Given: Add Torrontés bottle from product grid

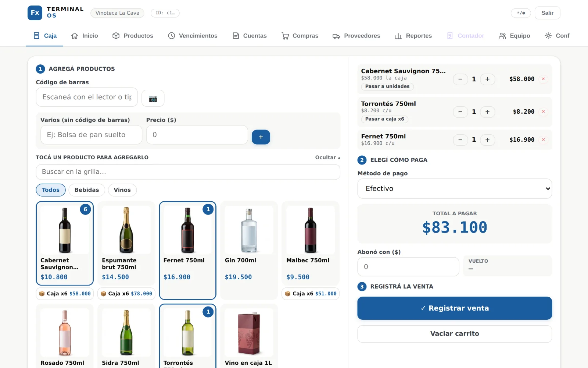Looking at the screenshot, I should tap(187, 336).
